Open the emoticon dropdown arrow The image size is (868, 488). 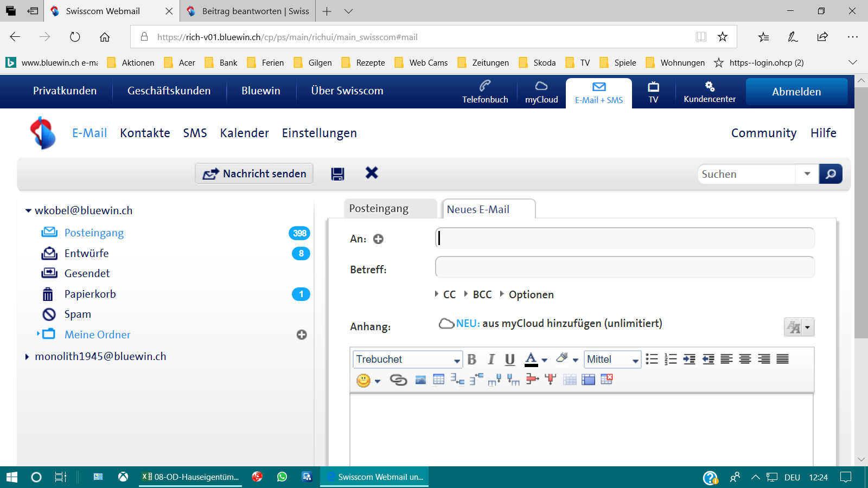(x=378, y=381)
